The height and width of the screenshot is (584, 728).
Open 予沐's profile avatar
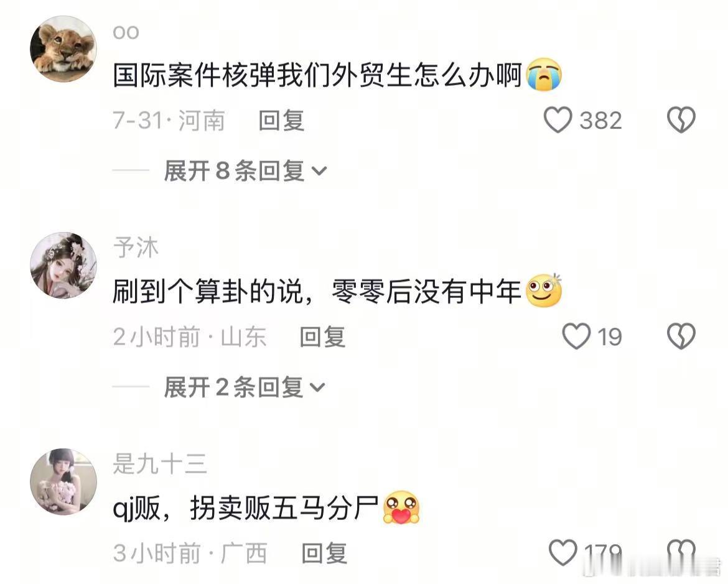[63, 265]
